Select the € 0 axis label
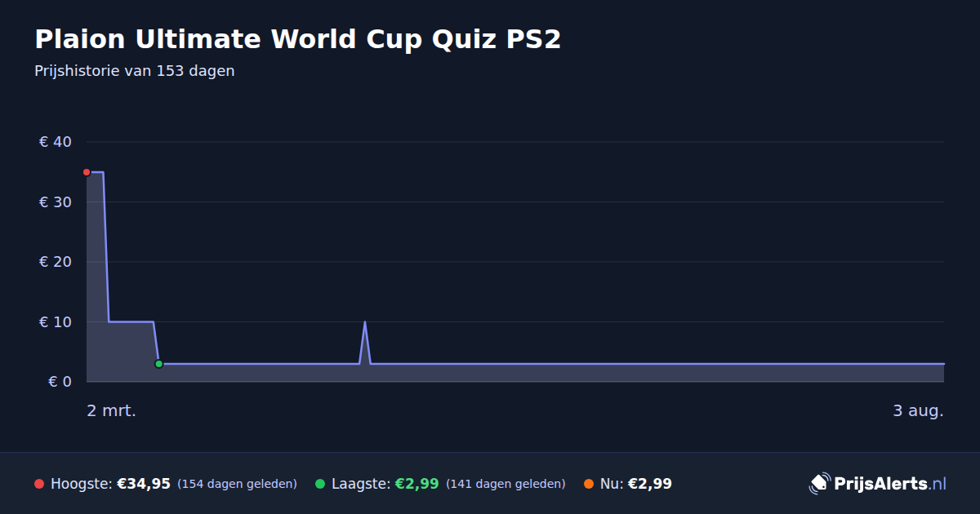Viewport: 980px width, 514px height. coord(60,381)
